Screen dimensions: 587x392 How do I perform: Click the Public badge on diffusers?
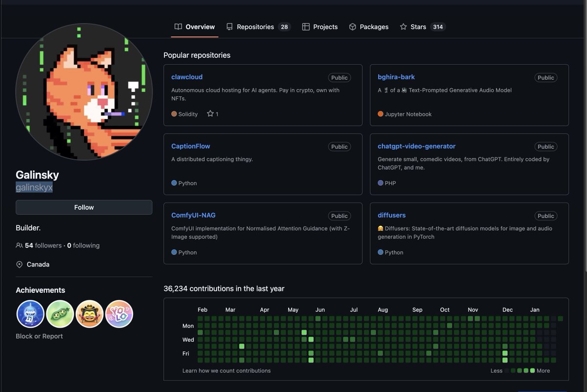[x=546, y=216]
